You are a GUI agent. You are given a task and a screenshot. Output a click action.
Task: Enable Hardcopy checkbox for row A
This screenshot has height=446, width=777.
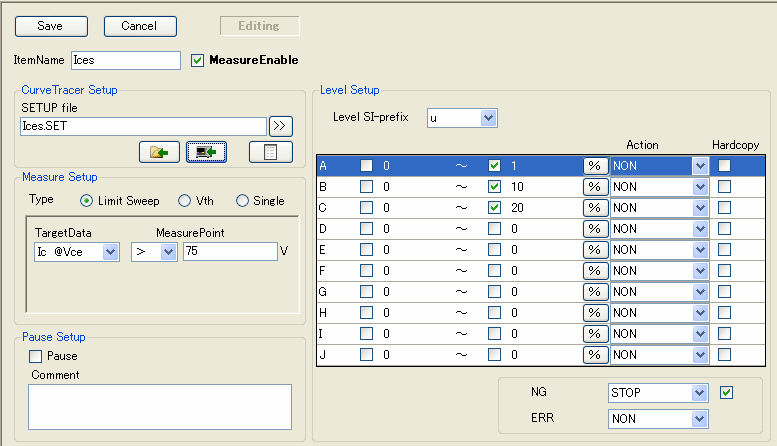[724, 166]
